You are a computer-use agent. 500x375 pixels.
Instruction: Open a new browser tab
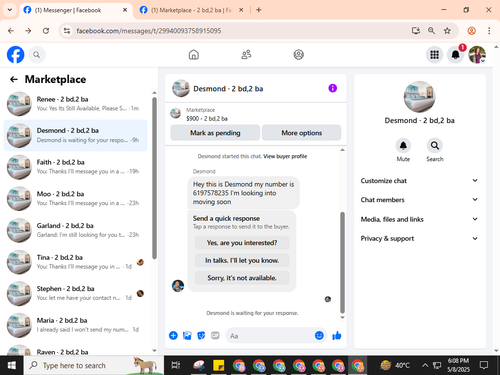tap(259, 10)
